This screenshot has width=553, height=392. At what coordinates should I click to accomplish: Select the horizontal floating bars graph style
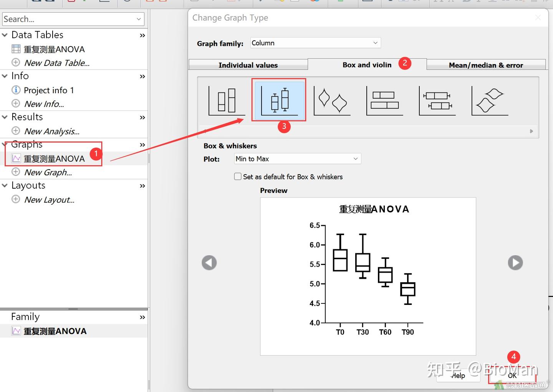tap(384, 100)
